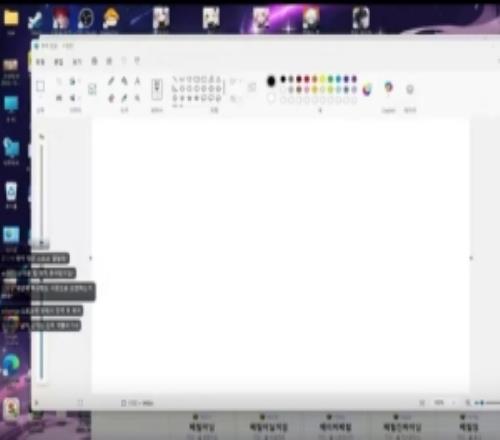Select the Eraser tool

pyautogui.click(x=111, y=98)
